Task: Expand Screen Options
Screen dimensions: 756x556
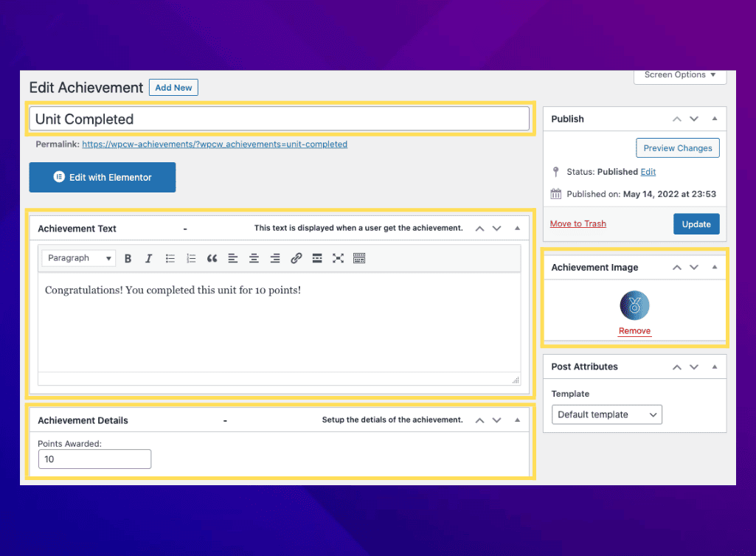Action: point(680,76)
